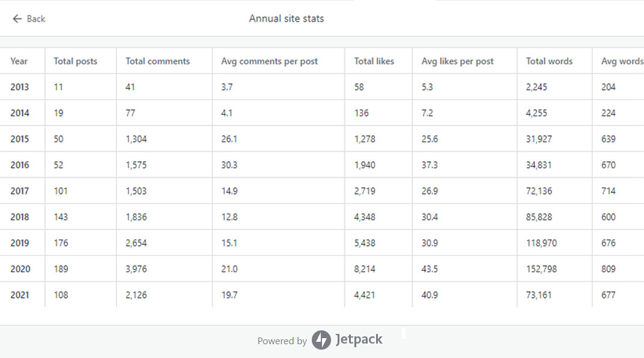The width and height of the screenshot is (644, 358).
Task: Select the Avg likes per post header
Action: point(457,61)
